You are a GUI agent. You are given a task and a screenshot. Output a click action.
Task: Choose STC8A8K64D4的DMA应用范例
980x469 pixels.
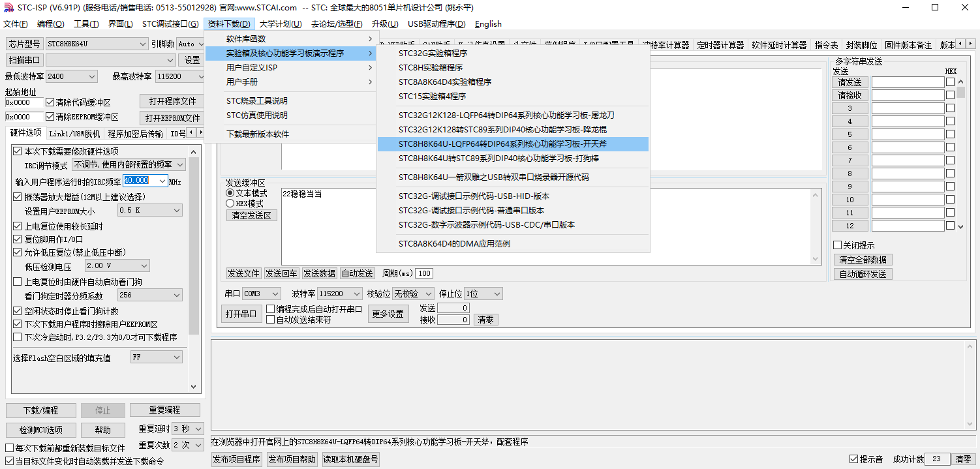click(513, 244)
